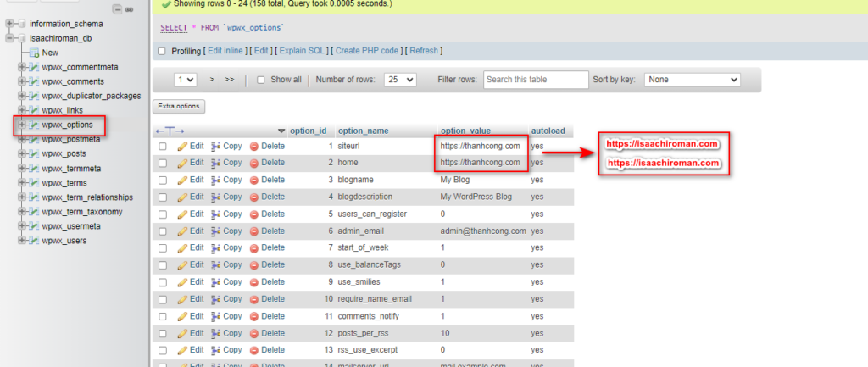Click the database icon beside information_schema

tap(22, 25)
